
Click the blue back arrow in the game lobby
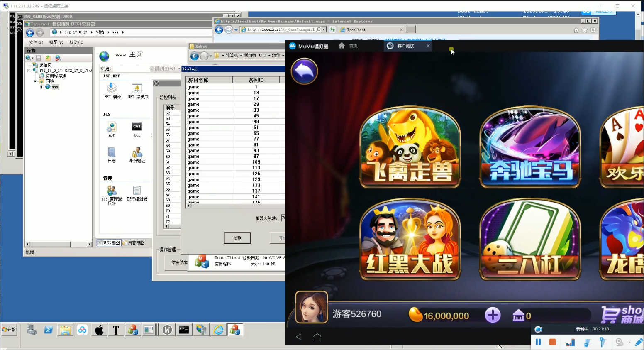(304, 71)
